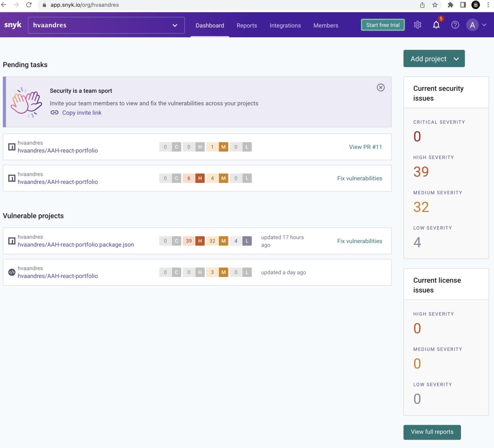
Task: Open Chrome profile avatar
Action: [x=476, y=5]
